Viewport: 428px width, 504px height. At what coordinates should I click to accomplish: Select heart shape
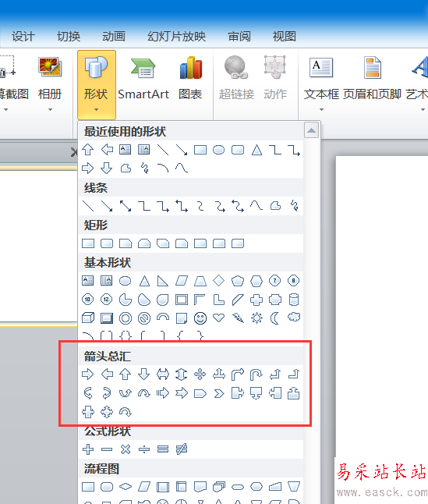click(219, 318)
